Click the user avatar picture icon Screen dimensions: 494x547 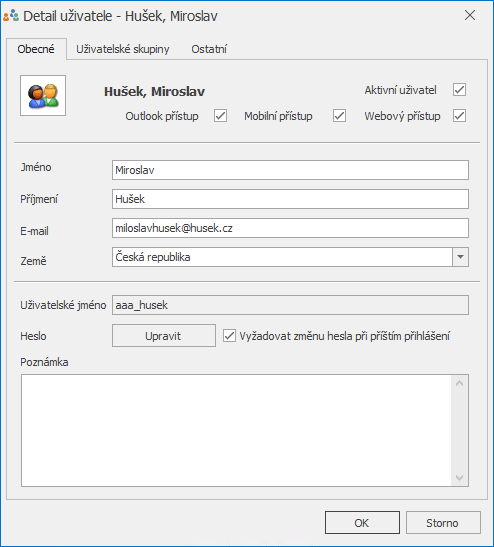click(43, 96)
